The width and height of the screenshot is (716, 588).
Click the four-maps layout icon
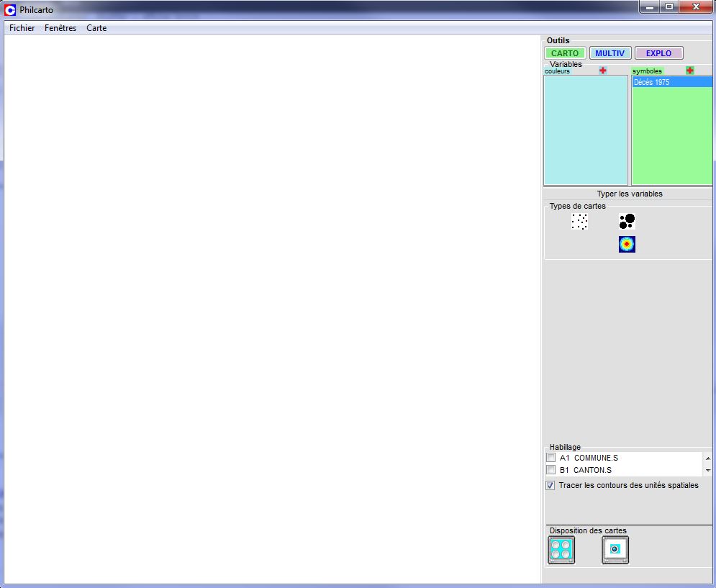tap(561, 550)
